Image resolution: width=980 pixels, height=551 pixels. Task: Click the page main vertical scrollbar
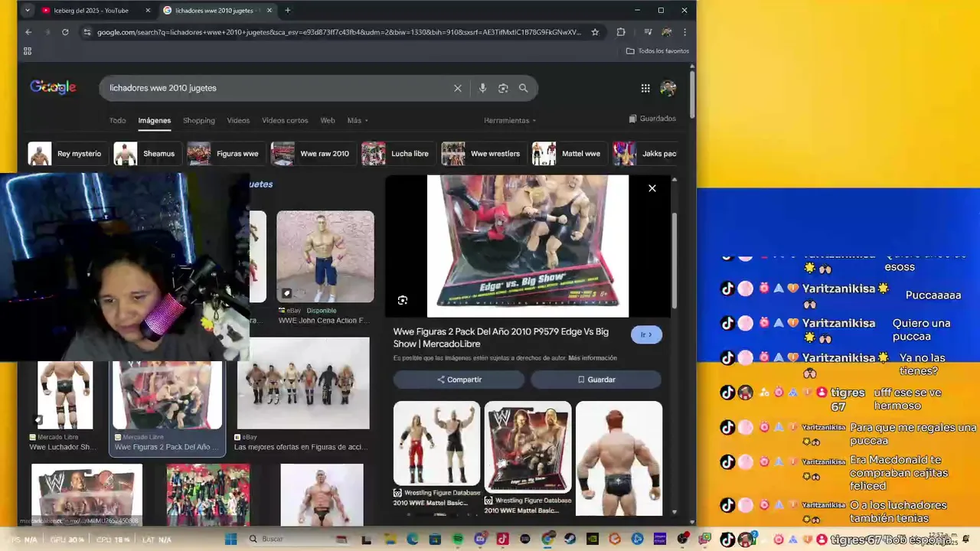click(692, 96)
